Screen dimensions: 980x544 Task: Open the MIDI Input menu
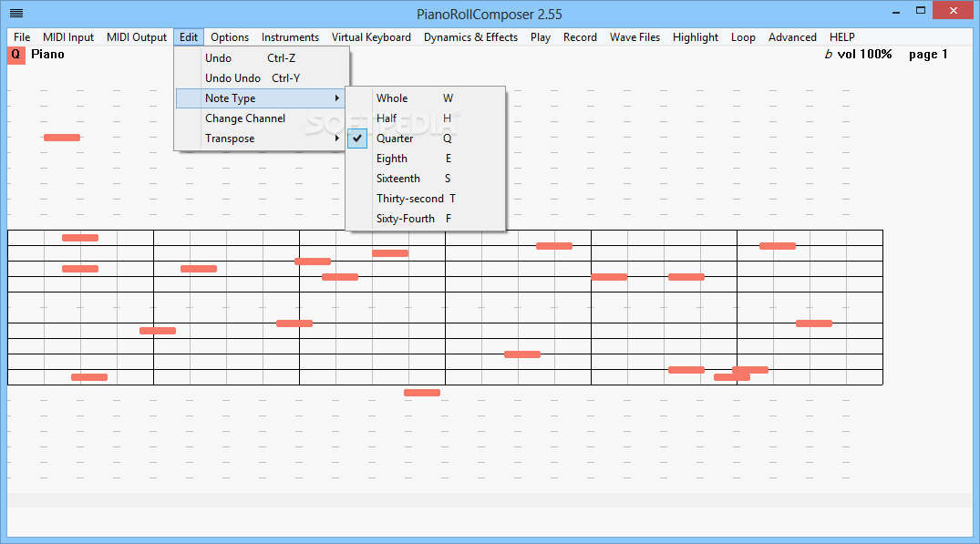pyautogui.click(x=68, y=37)
